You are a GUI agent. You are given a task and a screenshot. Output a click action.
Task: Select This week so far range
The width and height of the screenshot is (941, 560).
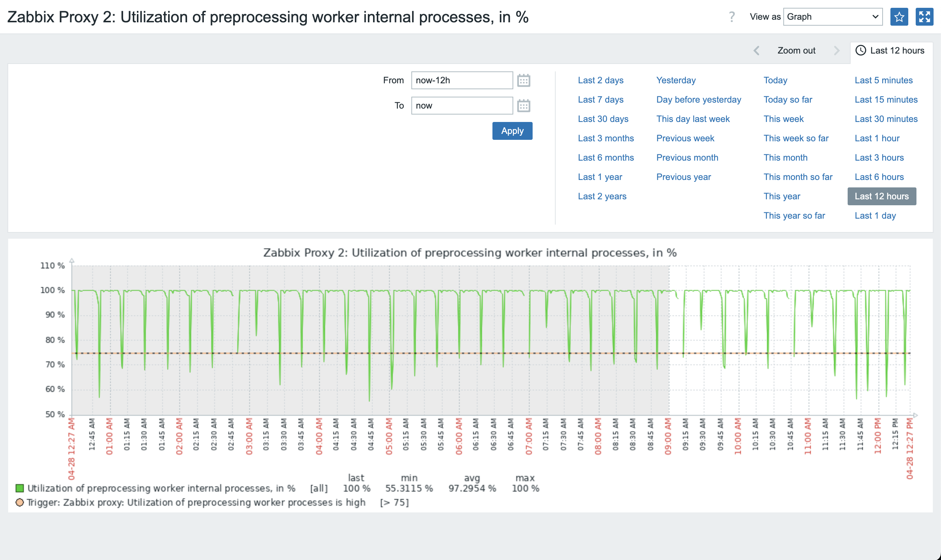796,138
